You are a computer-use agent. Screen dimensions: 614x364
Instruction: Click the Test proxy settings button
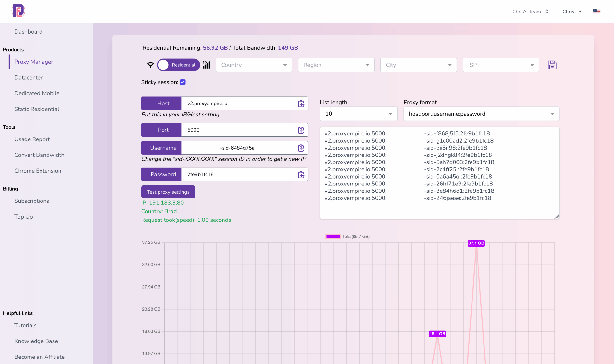click(168, 192)
